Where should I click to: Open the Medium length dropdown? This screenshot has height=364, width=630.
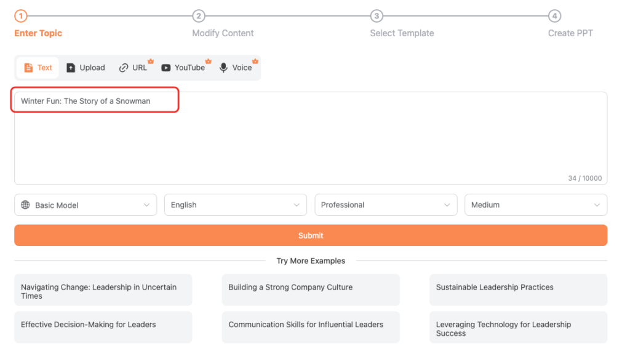point(535,205)
